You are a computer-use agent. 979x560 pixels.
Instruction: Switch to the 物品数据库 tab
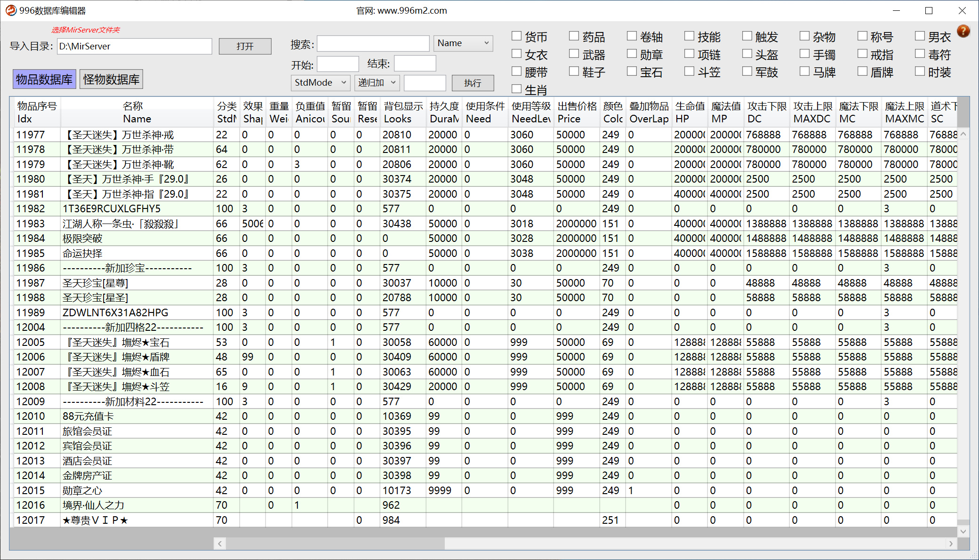pyautogui.click(x=44, y=79)
